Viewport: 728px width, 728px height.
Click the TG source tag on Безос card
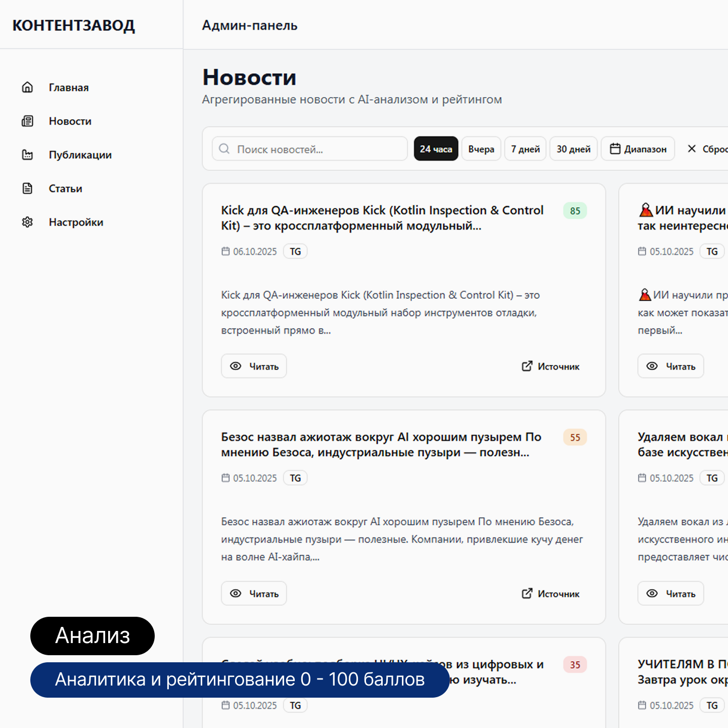point(295,478)
